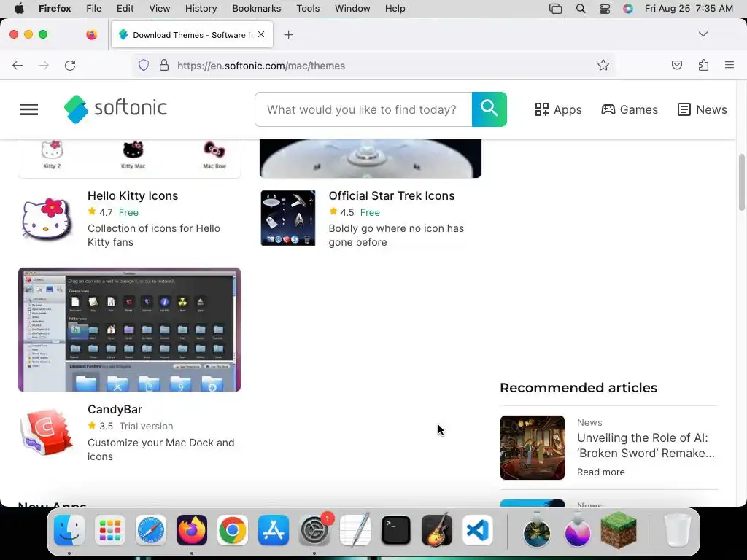Bookmark this page with star icon
Viewport: 747px width, 560px height.
pos(603,65)
